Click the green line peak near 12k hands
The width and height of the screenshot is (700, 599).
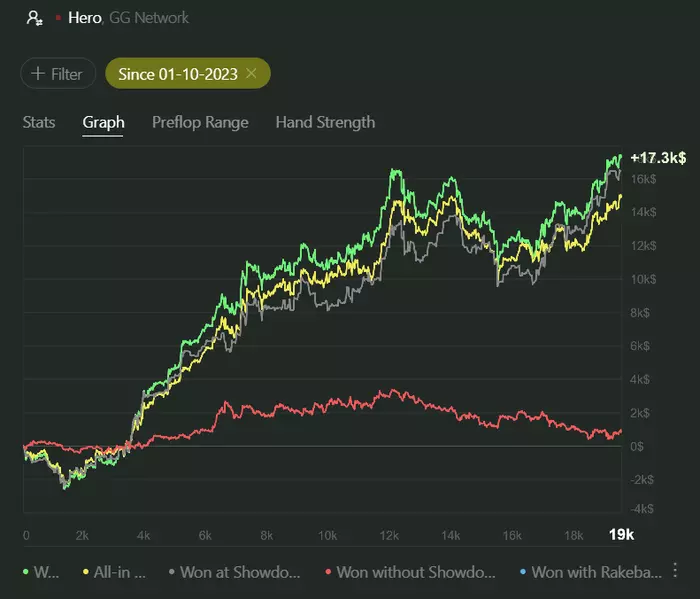[x=394, y=171]
